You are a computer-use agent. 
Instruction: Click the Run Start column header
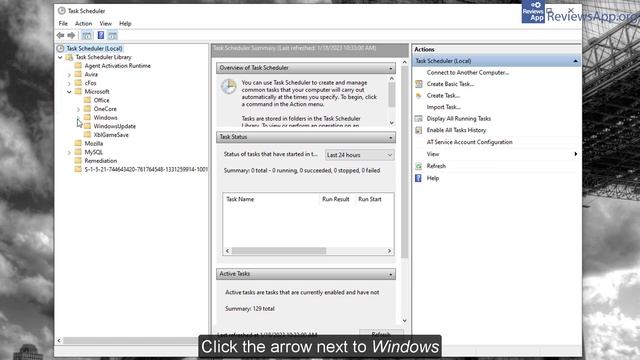[370, 199]
